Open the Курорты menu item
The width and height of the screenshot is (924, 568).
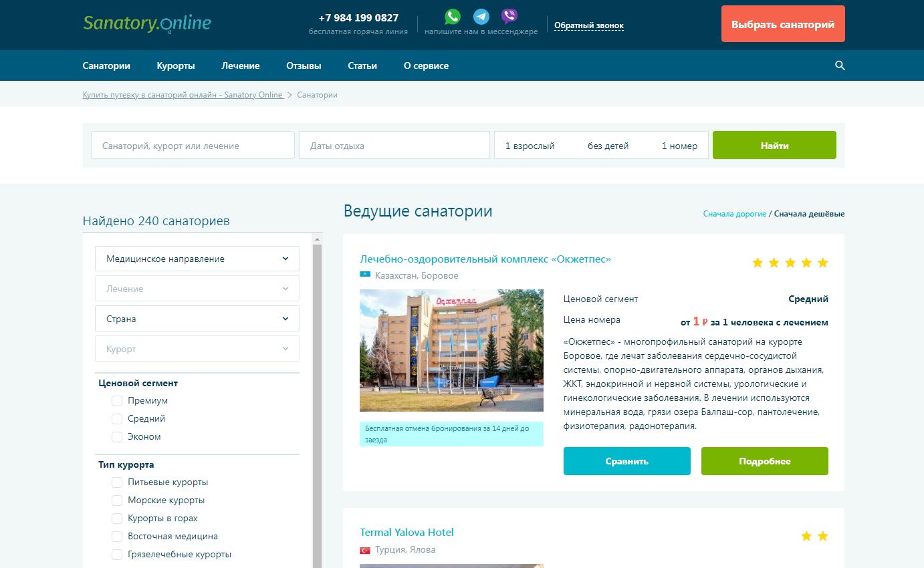pyautogui.click(x=176, y=65)
